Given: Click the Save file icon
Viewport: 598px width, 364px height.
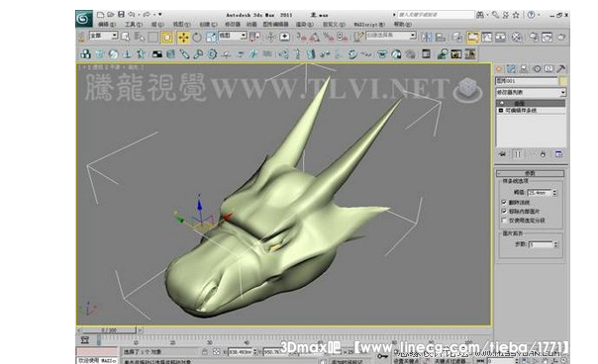Looking at the screenshot, I should (x=121, y=15).
